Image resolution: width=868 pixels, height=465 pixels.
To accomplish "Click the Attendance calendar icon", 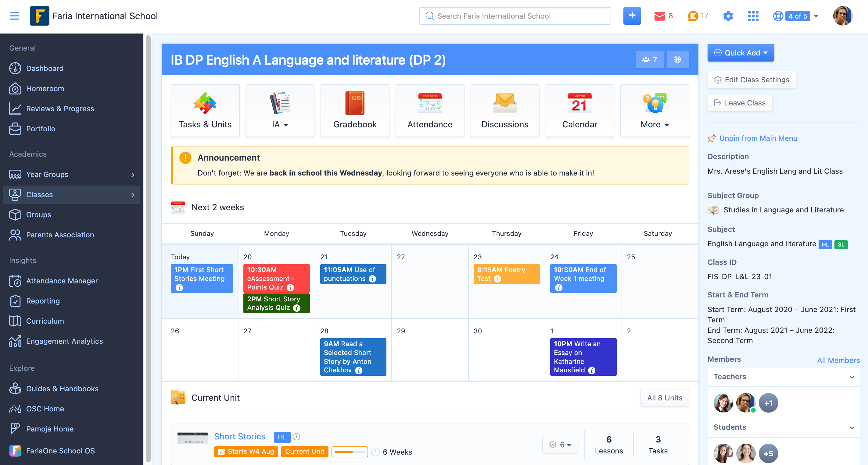I will (430, 103).
